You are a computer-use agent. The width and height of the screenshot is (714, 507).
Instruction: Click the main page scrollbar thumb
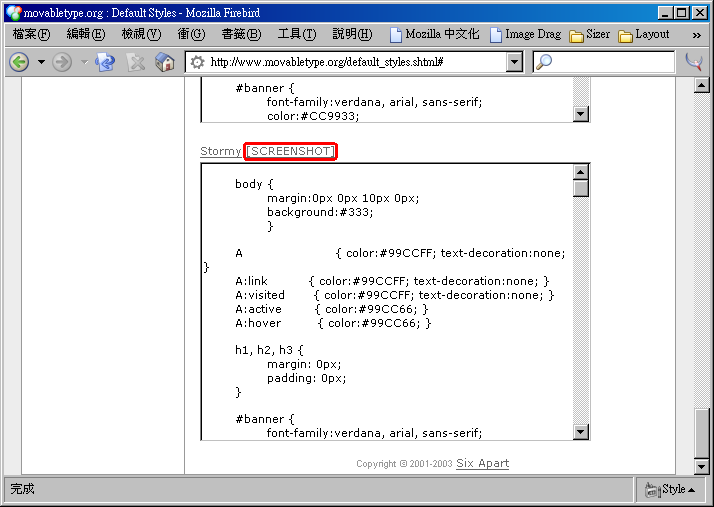coord(702,434)
